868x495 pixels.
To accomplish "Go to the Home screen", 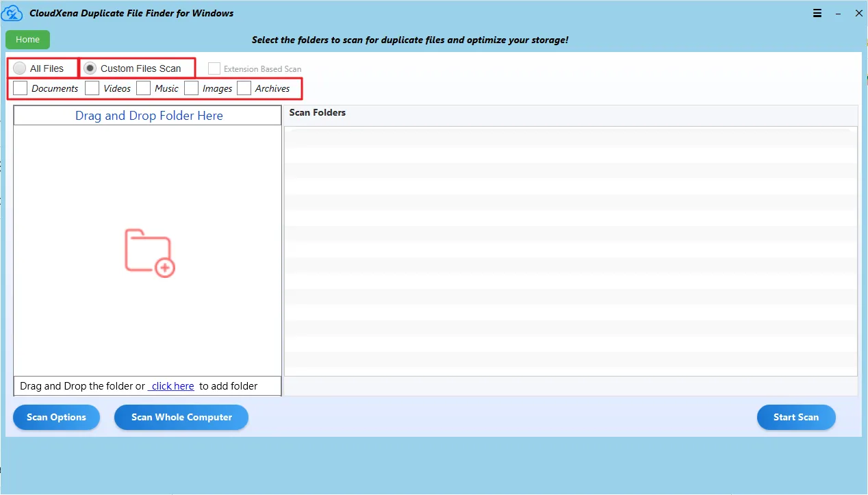I will [27, 40].
